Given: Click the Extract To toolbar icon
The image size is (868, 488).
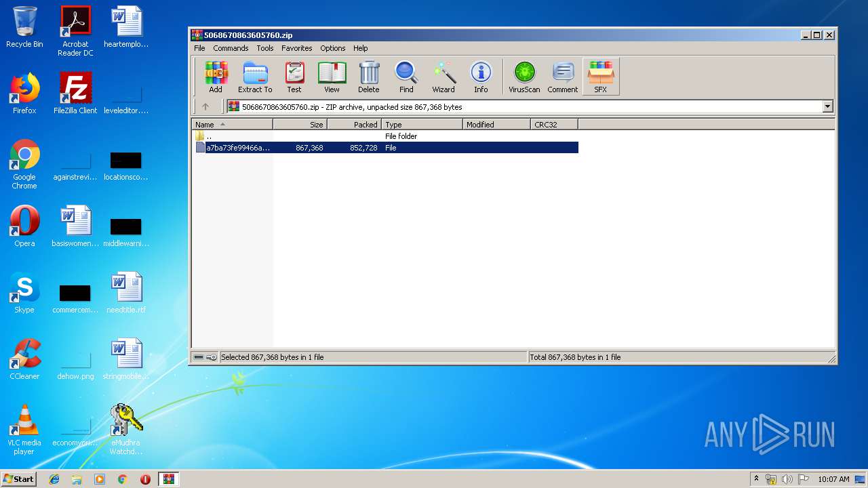Looking at the screenshot, I should [255, 77].
